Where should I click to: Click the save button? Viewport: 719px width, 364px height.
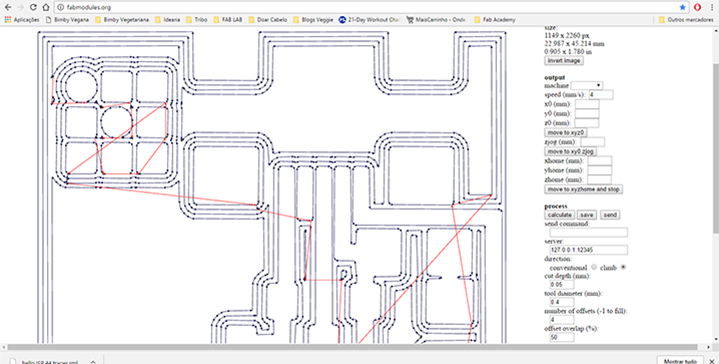click(586, 215)
